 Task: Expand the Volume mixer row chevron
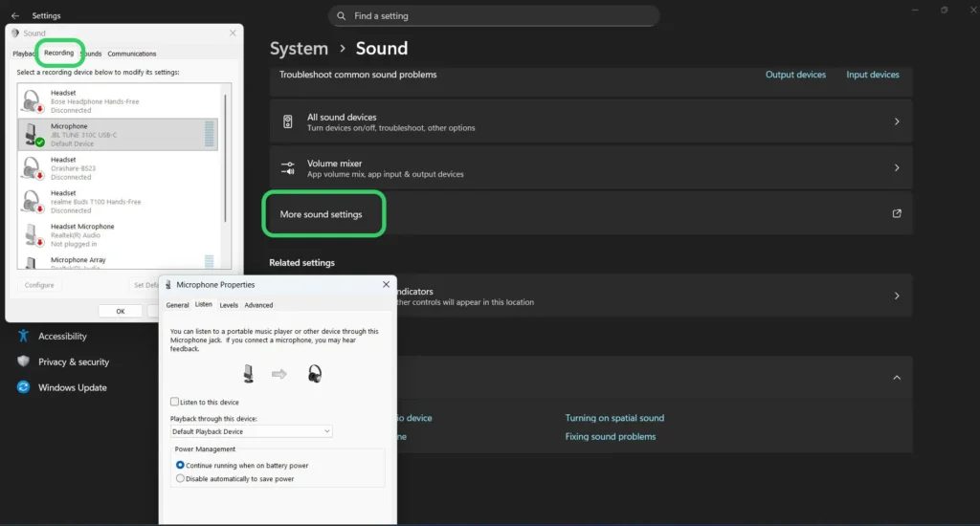(896, 168)
